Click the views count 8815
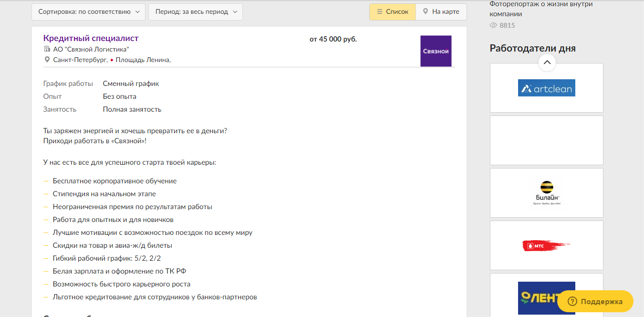Screen dimensions: 644x317 508,25
